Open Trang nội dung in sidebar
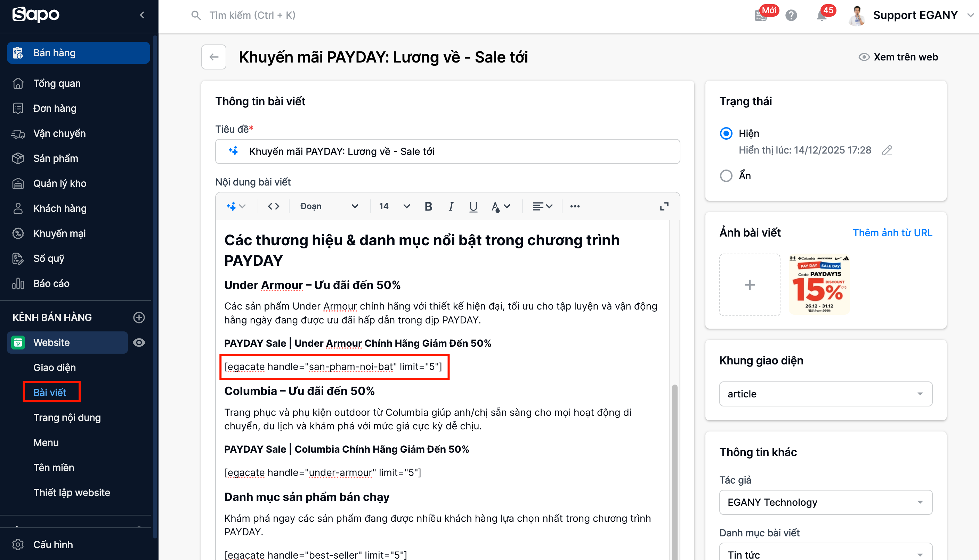979x560 pixels. coord(67,417)
